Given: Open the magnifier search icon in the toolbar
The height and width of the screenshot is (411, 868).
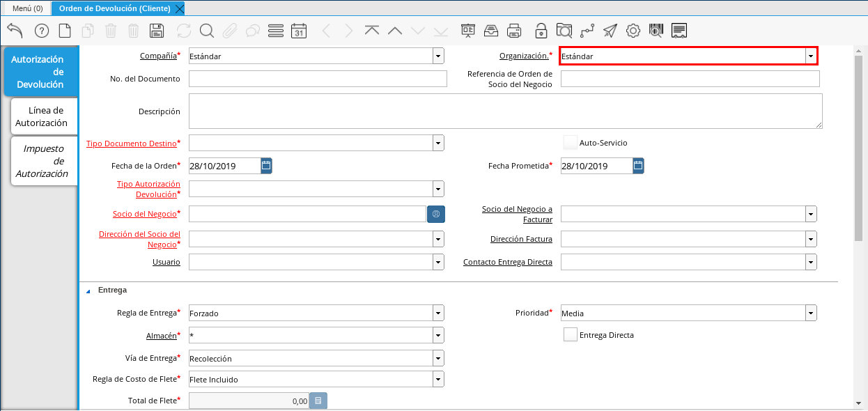Looking at the screenshot, I should coord(207,31).
